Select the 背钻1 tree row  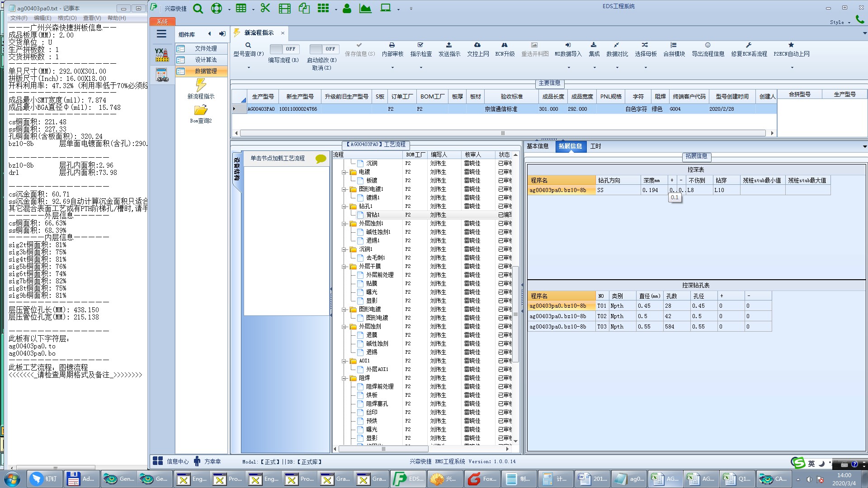pyautogui.click(x=425, y=215)
